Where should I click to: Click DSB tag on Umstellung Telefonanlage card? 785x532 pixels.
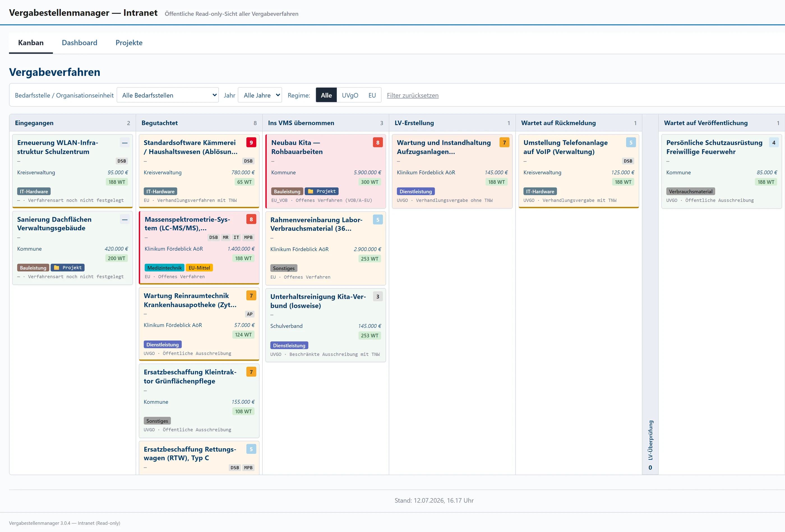click(628, 161)
